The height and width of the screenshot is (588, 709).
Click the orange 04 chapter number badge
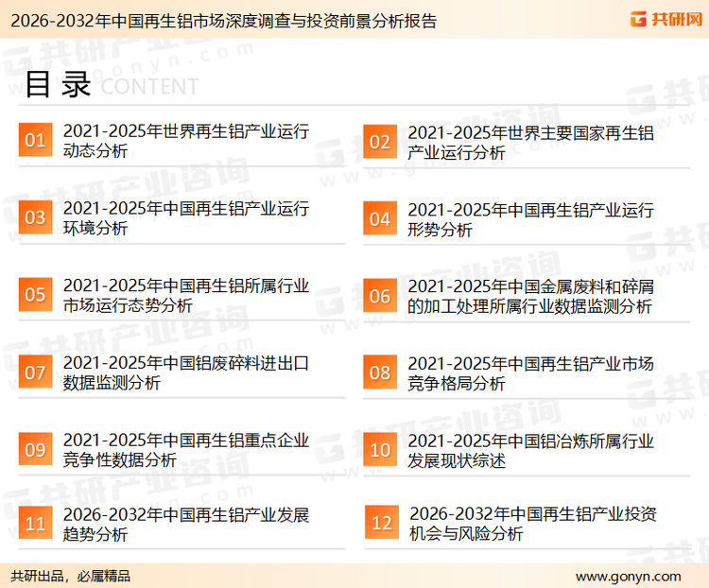380,218
